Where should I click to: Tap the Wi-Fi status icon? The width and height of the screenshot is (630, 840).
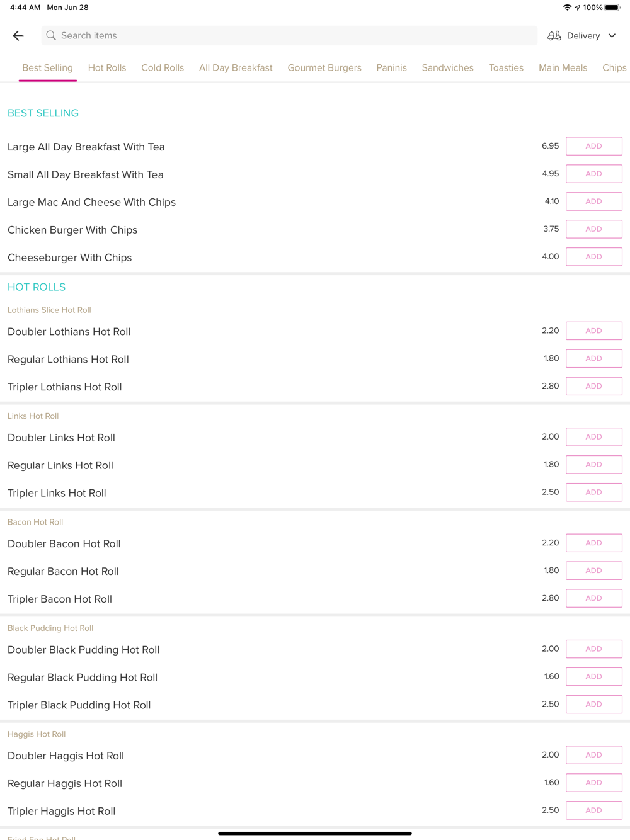567,8
